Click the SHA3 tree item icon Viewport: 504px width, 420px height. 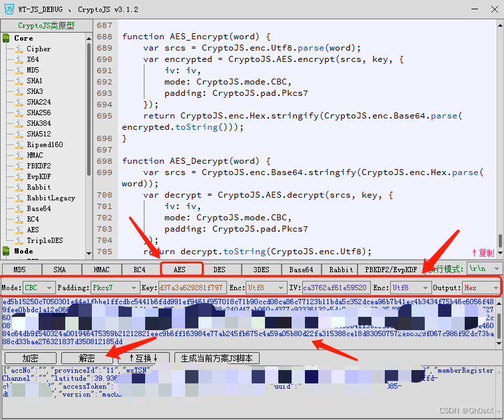[x=19, y=91]
